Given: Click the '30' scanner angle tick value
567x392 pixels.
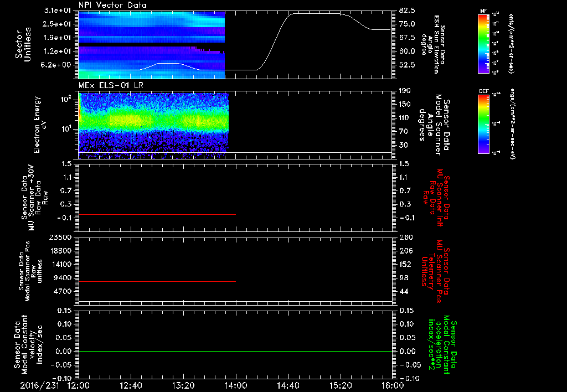Looking at the screenshot, I should tap(404, 146).
